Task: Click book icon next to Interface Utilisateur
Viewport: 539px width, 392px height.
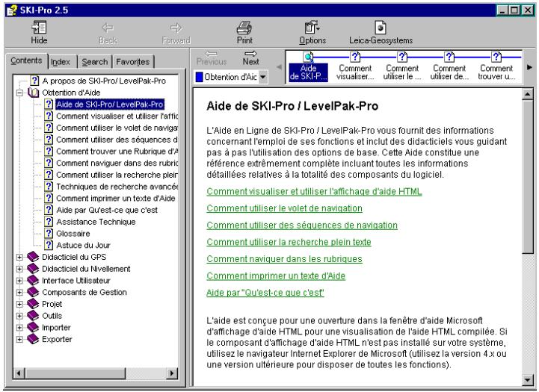Action: [33, 280]
